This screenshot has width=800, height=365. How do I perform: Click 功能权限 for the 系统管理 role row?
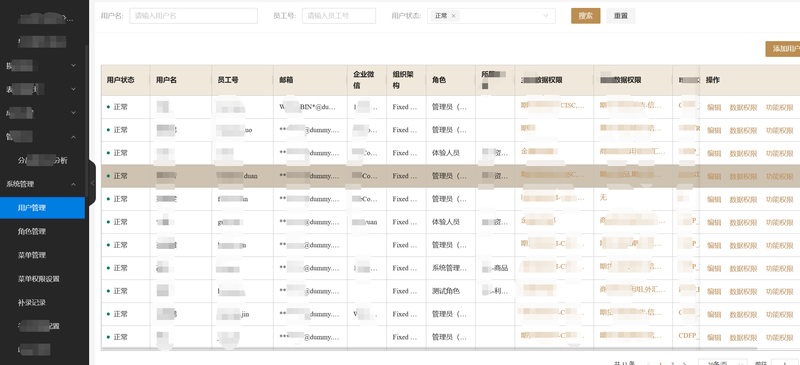[x=780, y=268]
